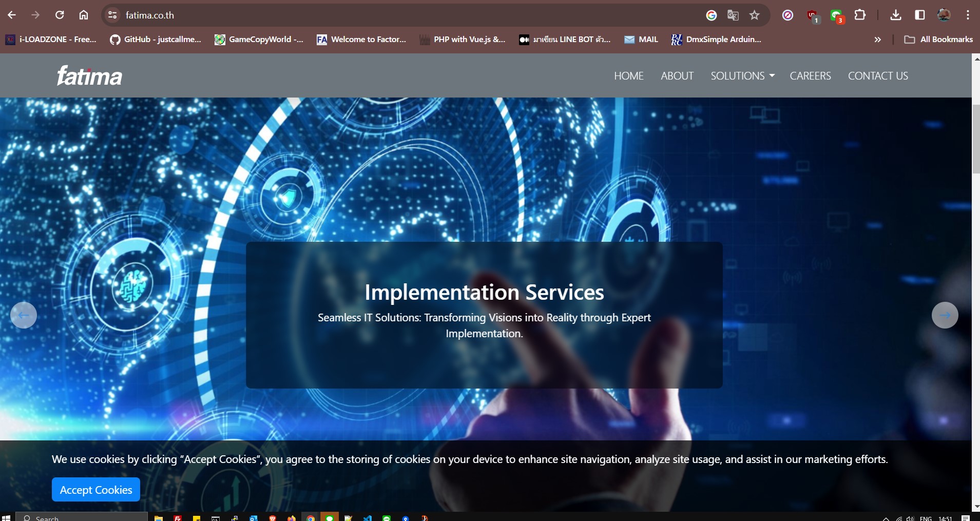The width and height of the screenshot is (980, 521).
Task: Open the GameCopyWorld bookmark
Action: pyautogui.click(x=259, y=40)
